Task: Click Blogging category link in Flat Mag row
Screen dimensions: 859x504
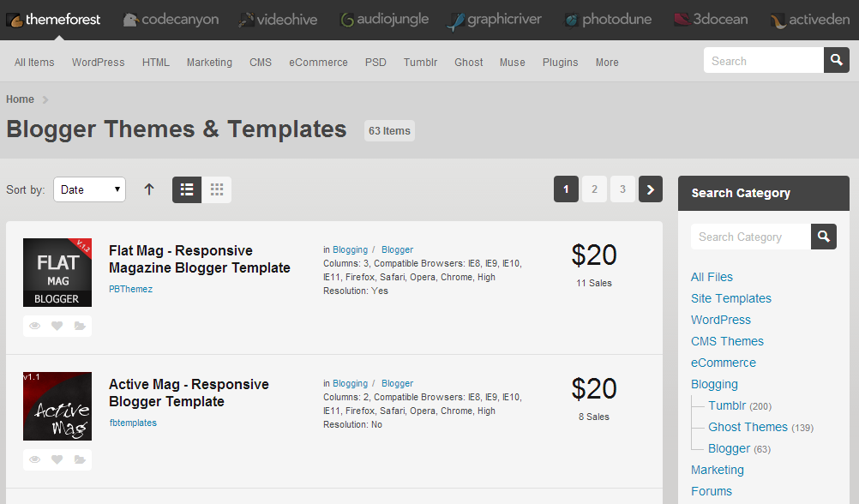Action: (x=350, y=249)
